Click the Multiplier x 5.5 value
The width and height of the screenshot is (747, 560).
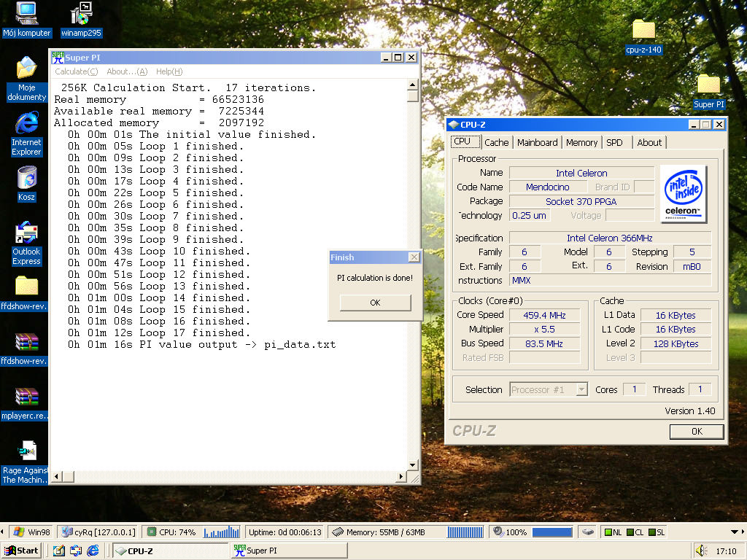[x=544, y=330]
